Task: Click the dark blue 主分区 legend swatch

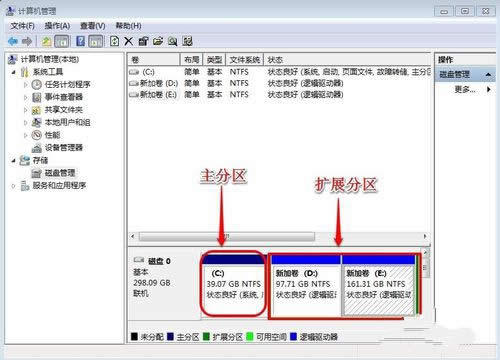Action: (x=170, y=337)
